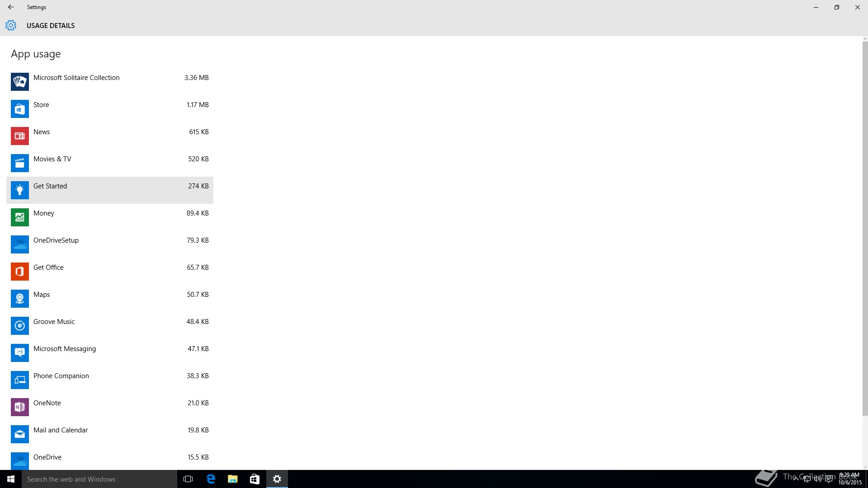
Task: Click the Search the web and Windows box
Action: tap(99, 479)
